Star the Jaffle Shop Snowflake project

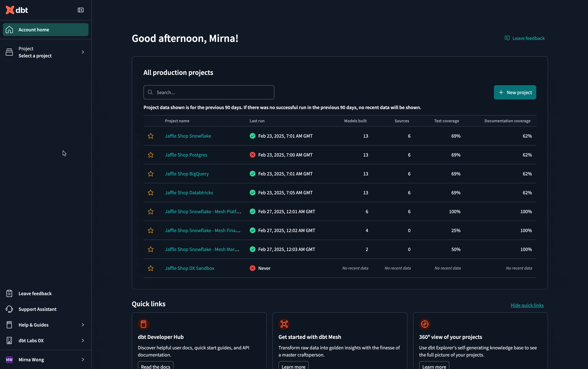pyautogui.click(x=151, y=136)
